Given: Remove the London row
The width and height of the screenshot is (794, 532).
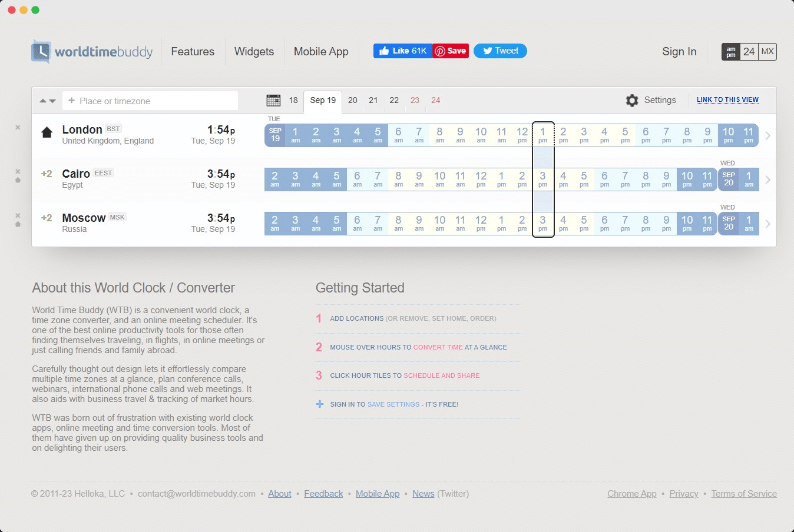Looking at the screenshot, I should point(18,127).
